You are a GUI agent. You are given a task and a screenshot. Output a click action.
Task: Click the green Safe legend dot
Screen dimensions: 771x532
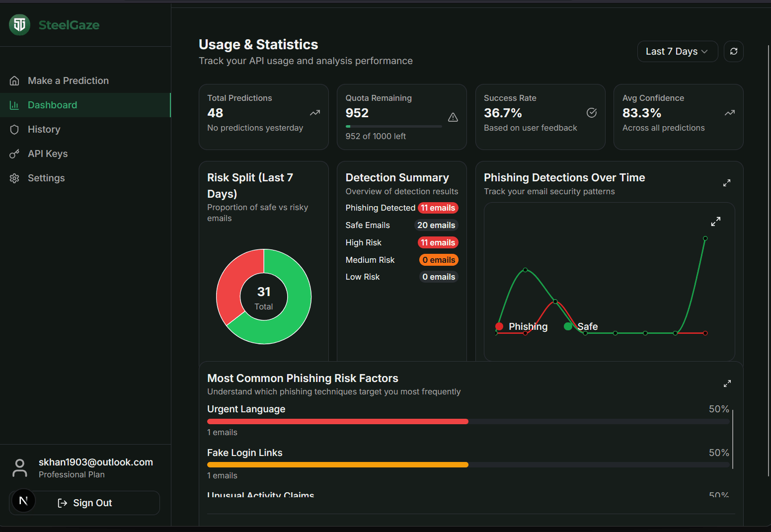point(568,326)
